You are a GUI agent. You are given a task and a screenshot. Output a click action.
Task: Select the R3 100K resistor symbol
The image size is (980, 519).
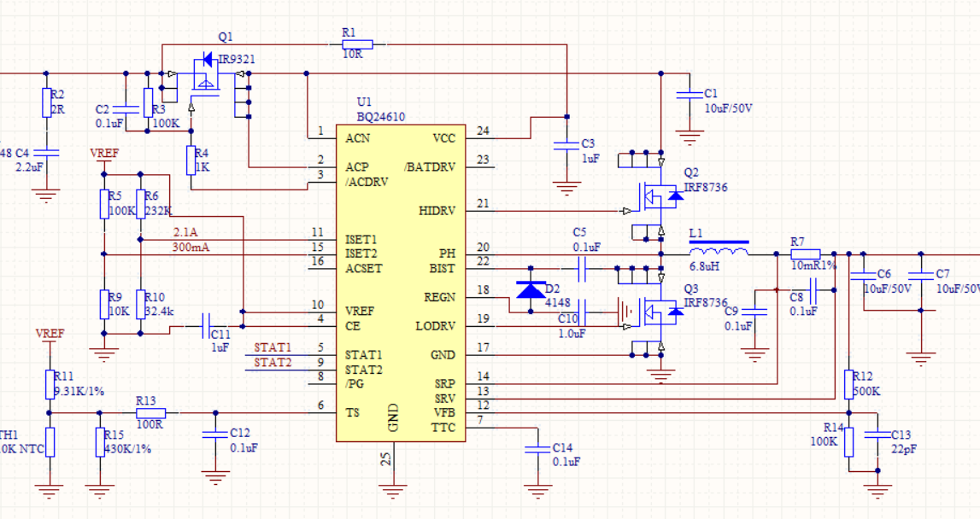pyautogui.click(x=148, y=102)
